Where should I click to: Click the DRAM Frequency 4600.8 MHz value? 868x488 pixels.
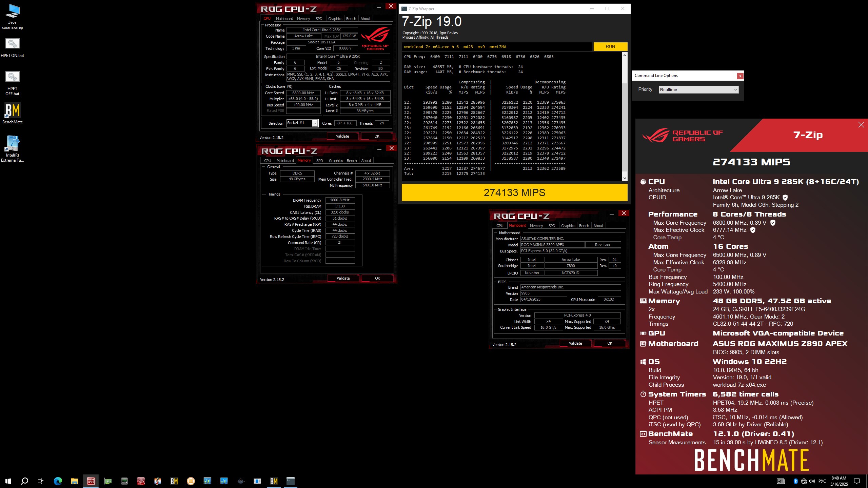(x=340, y=200)
